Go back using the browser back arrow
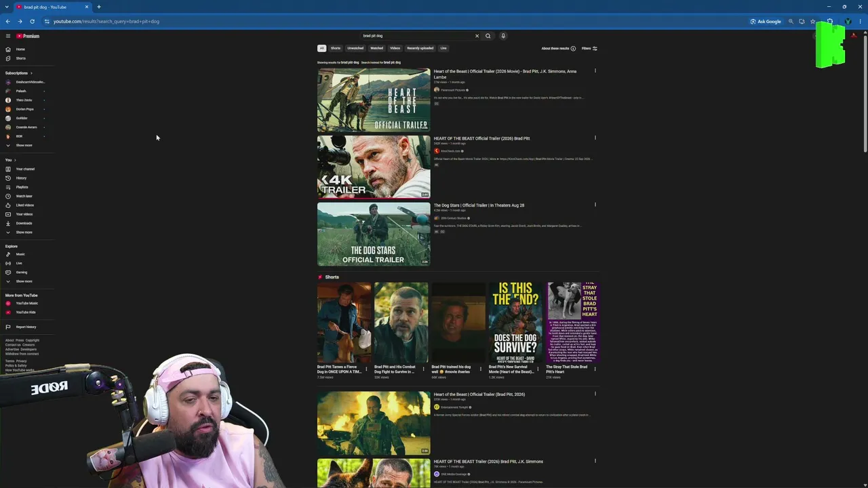 click(x=8, y=21)
